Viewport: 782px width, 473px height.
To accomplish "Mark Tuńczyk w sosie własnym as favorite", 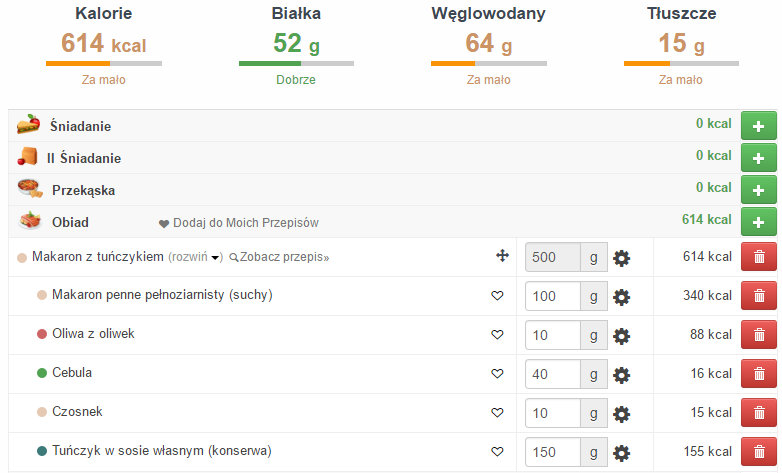I will click(497, 452).
